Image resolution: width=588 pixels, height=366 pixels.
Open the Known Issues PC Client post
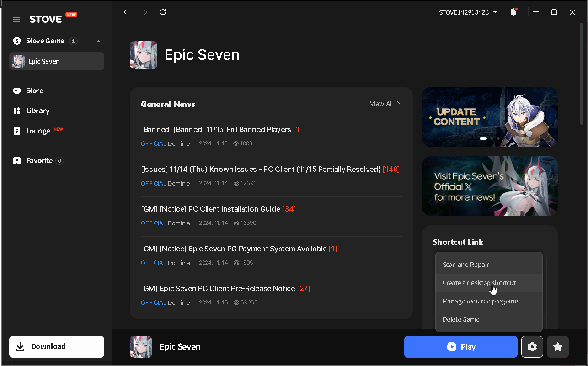[270, 170]
